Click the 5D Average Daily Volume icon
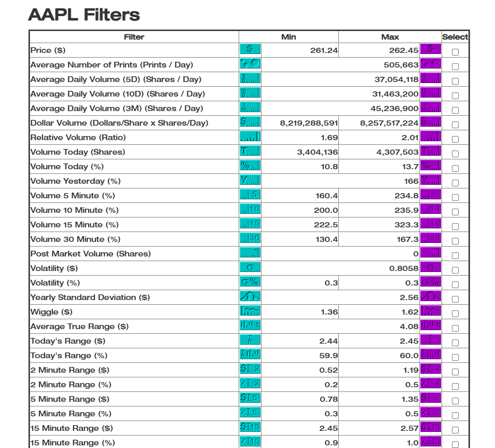The height and width of the screenshot is (448, 495). pyautogui.click(x=250, y=78)
